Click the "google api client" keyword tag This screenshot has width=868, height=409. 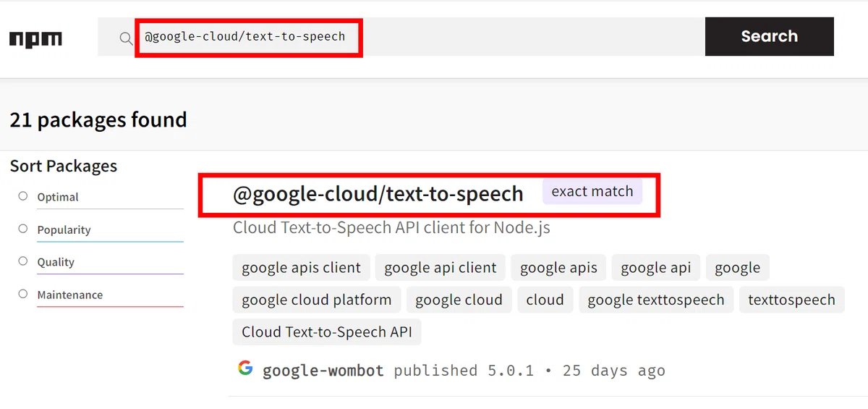point(441,268)
